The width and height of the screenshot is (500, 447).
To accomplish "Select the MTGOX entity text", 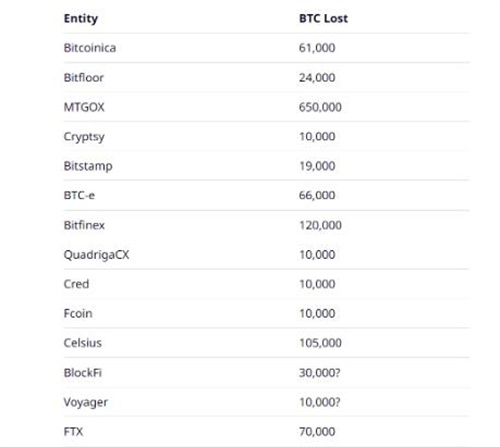I will tap(84, 107).
